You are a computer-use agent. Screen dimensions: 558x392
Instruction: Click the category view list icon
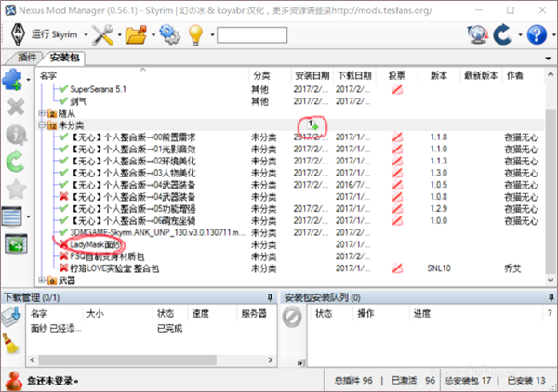[x=12, y=216]
